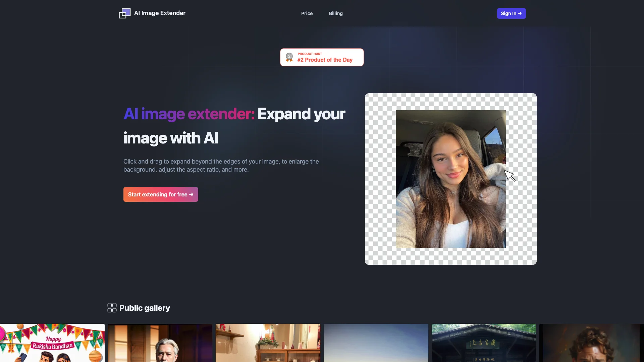Click the AI Image Extender app logo square
Screen dimensions: 644x362
124,13
